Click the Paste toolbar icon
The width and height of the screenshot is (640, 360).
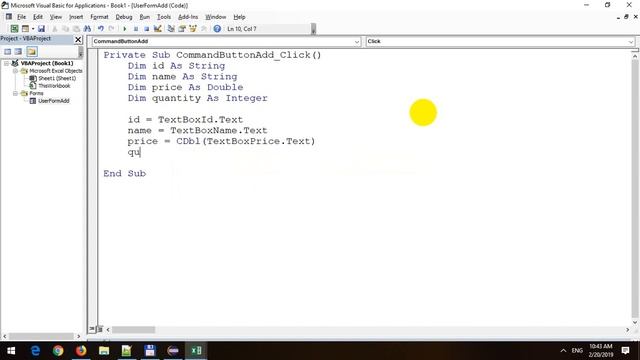76,29
